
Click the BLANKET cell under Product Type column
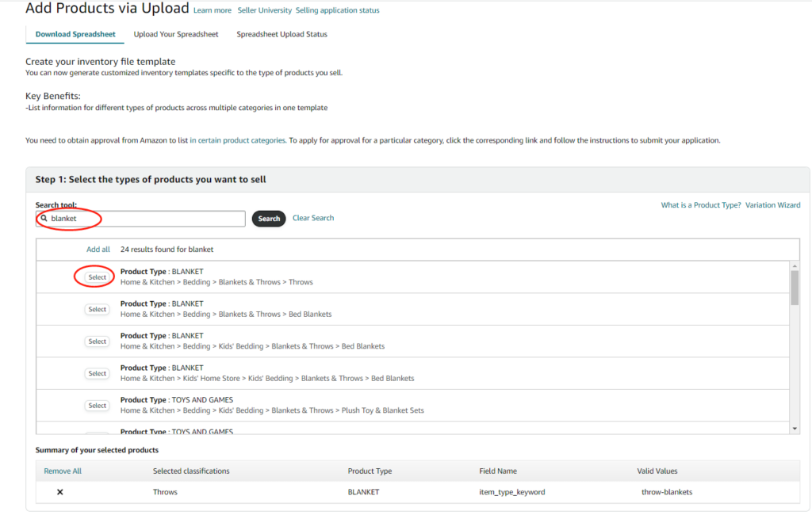coord(363,492)
